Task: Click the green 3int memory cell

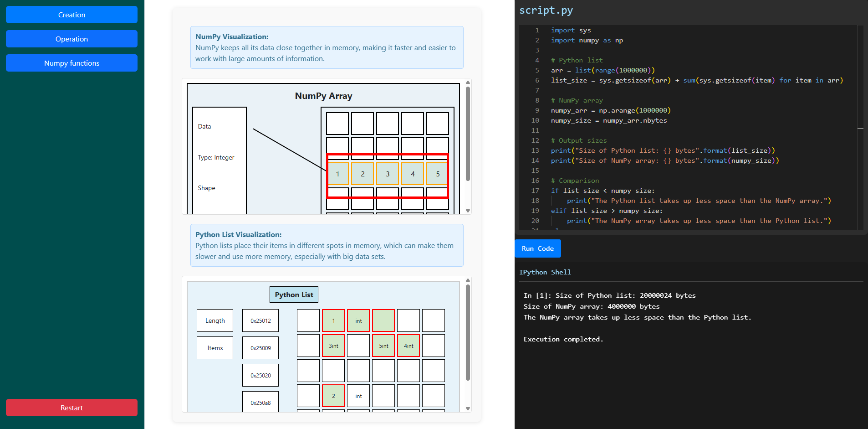Action: 333,346
